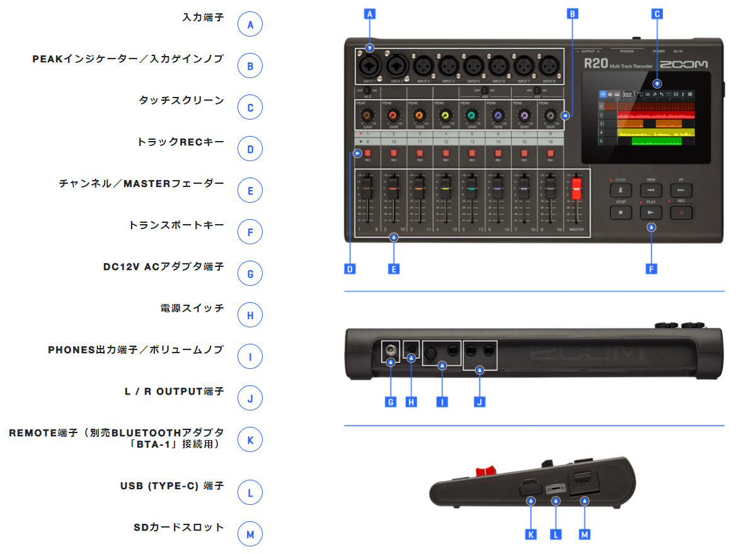Click the INPUT 2 combo jack
Screen dimensions: 756x554
tap(397, 65)
